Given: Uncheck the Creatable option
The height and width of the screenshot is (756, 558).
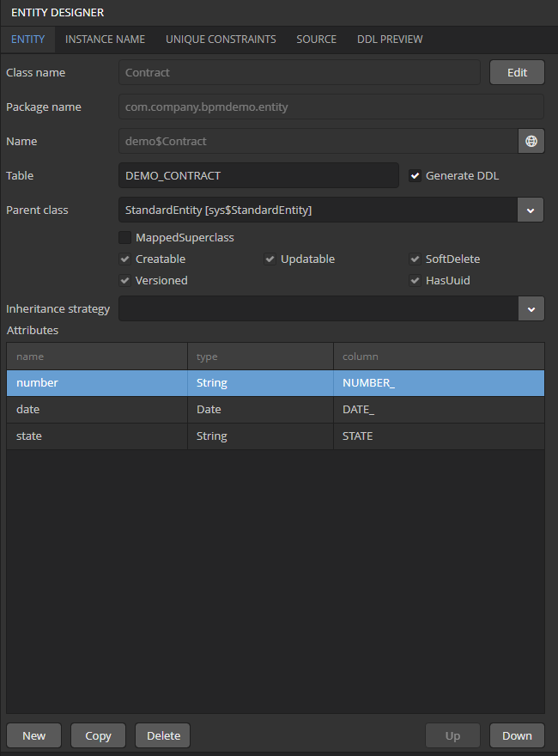Looking at the screenshot, I should coord(124,259).
